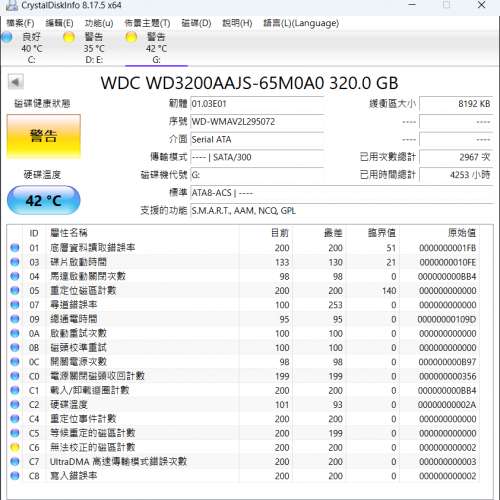This screenshot has width=500, height=500.
Task: Click the blue status icon in row 0B
Action: [15, 348]
